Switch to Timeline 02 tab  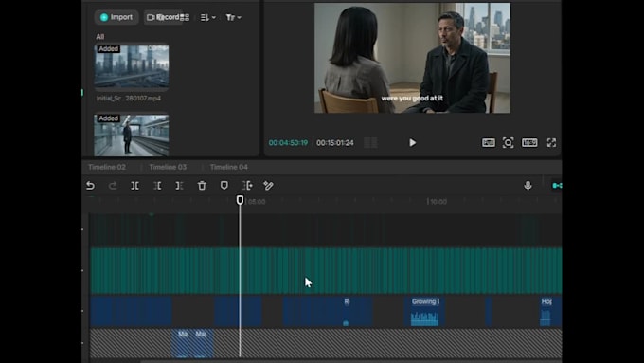point(107,167)
